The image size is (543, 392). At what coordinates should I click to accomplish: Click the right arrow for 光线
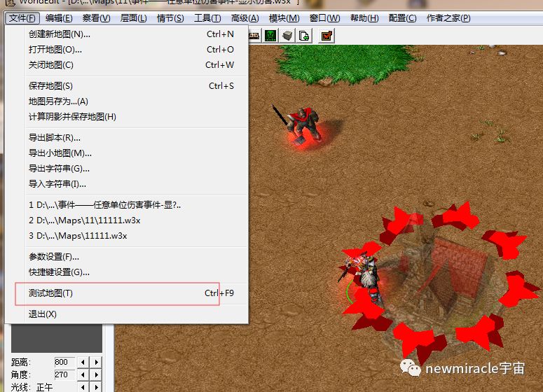tap(96, 387)
